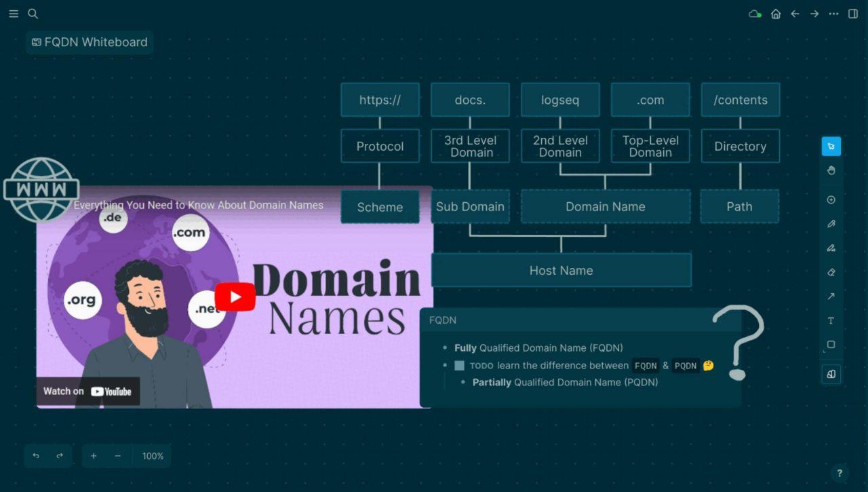Choose the pencil drawing tool

click(831, 224)
